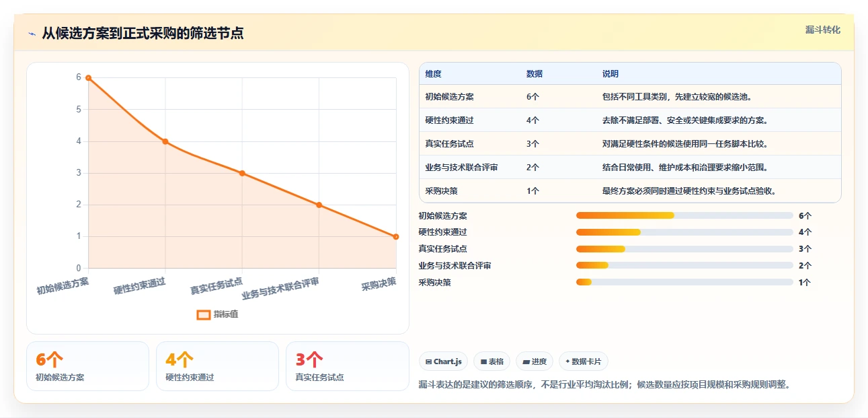868x418 pixels.
Task: Open the 6个 初始候选方案 data card
Action: tap(87, 366)
